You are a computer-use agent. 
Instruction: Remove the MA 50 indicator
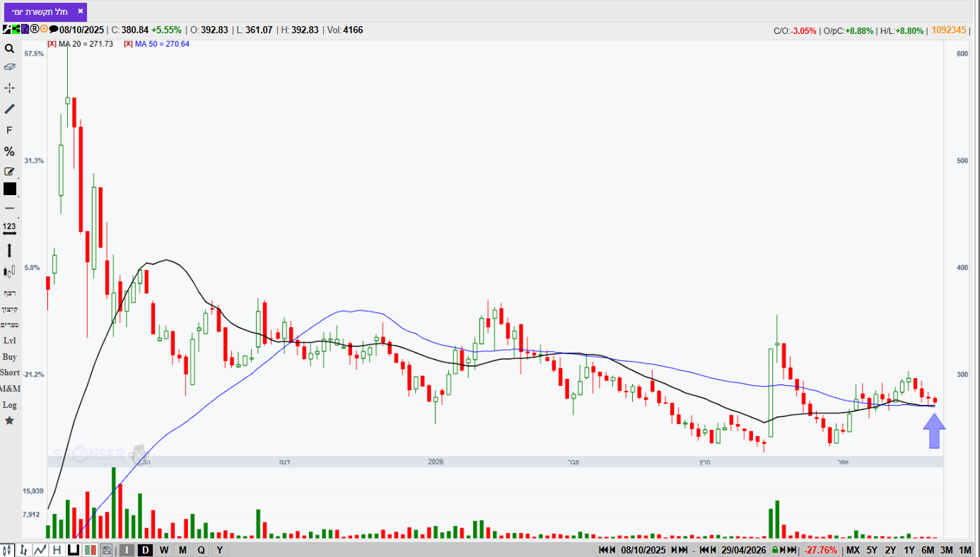pos(128,44)
